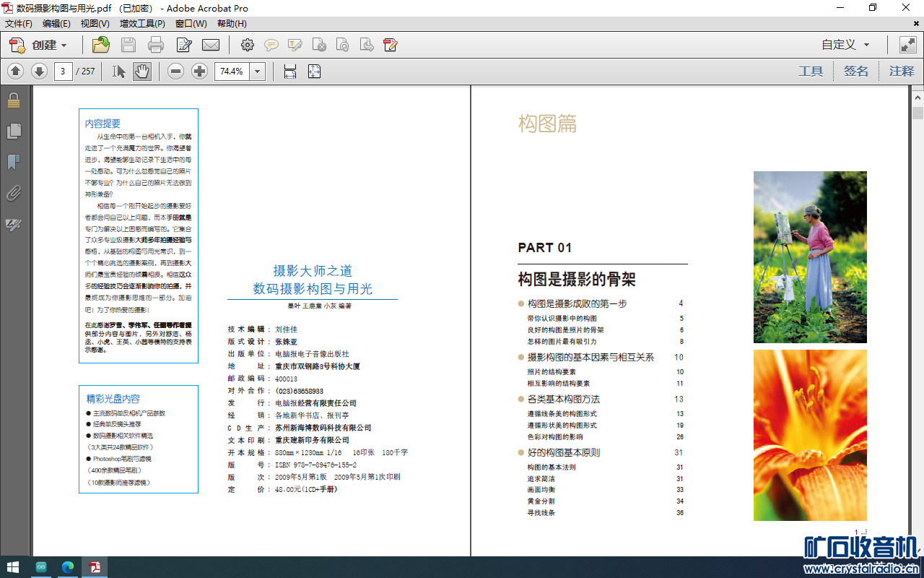924x578 pixels.
Task: Click the Acrobat taskbar icon
Action: tap(95, 567)
